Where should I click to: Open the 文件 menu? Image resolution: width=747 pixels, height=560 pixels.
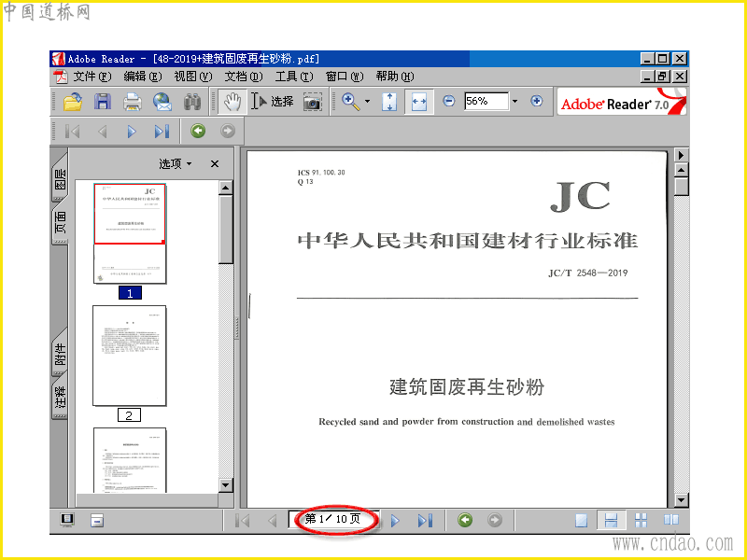click(x=92, y=77)
